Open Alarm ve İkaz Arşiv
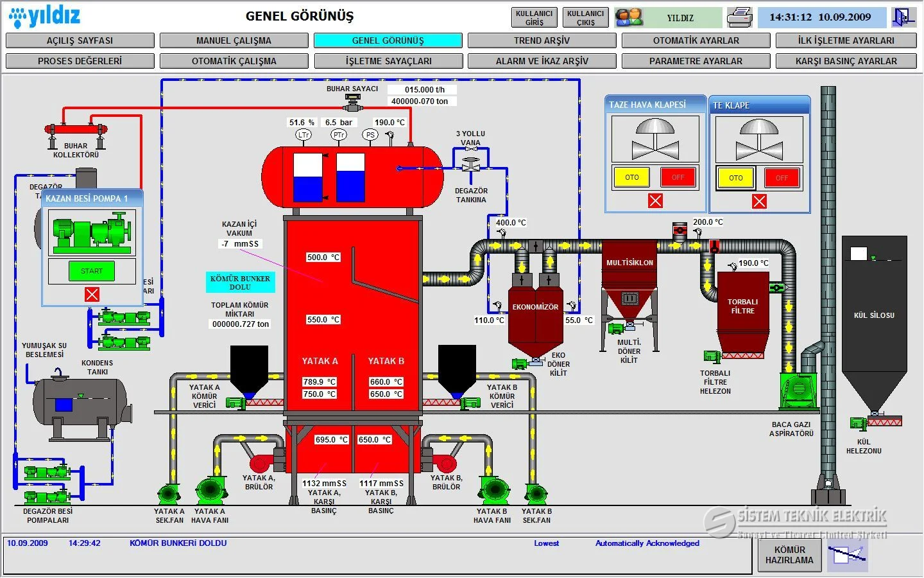Image resolution: width=924 pixels, height=578 pixels. 542,61
